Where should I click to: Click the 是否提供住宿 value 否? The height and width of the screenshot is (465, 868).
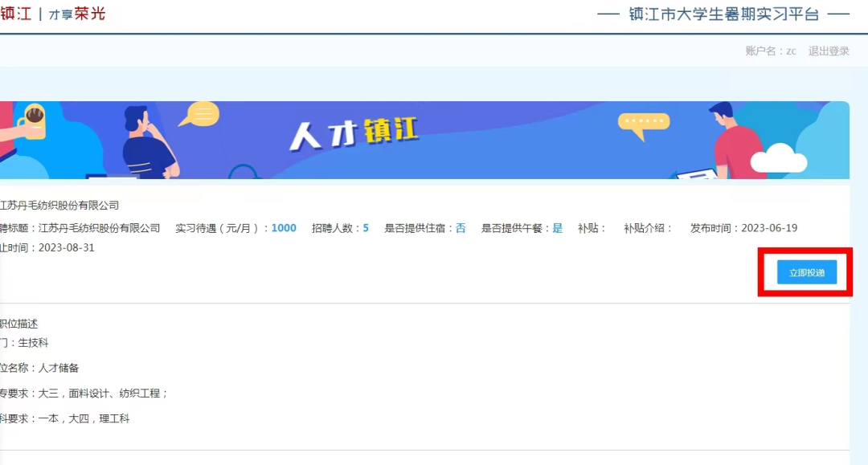coord(461,228)
